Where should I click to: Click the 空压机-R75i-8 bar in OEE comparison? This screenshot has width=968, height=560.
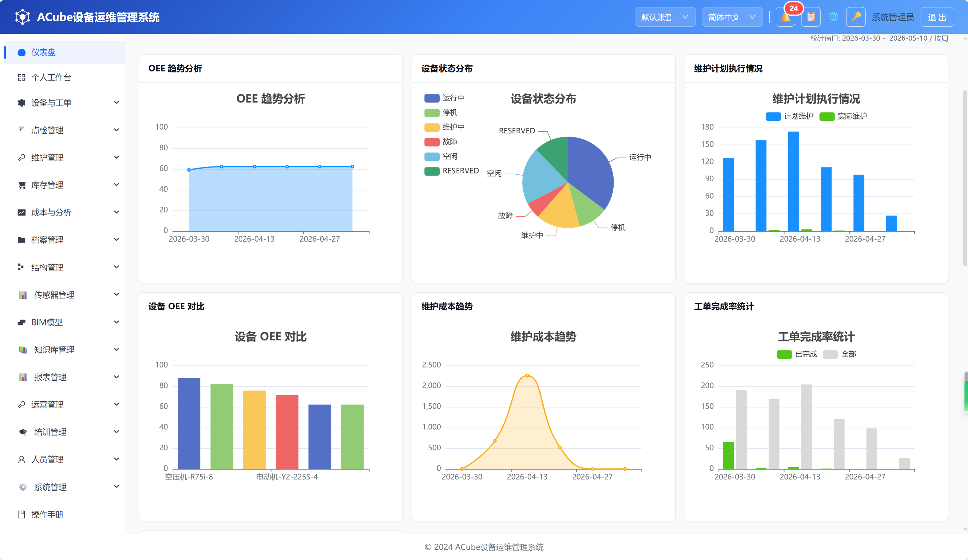(189, 424)
